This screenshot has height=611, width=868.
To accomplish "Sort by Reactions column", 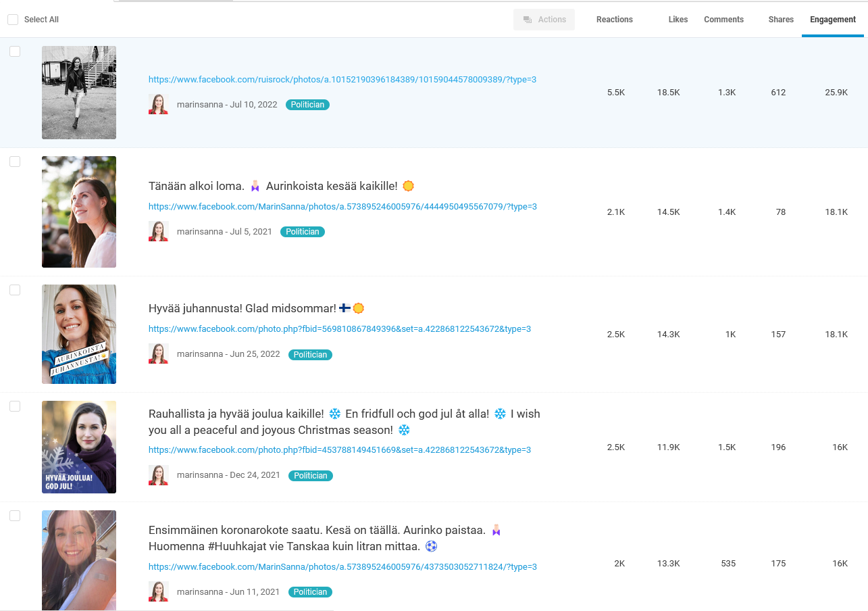I will (x=614, y=20).
